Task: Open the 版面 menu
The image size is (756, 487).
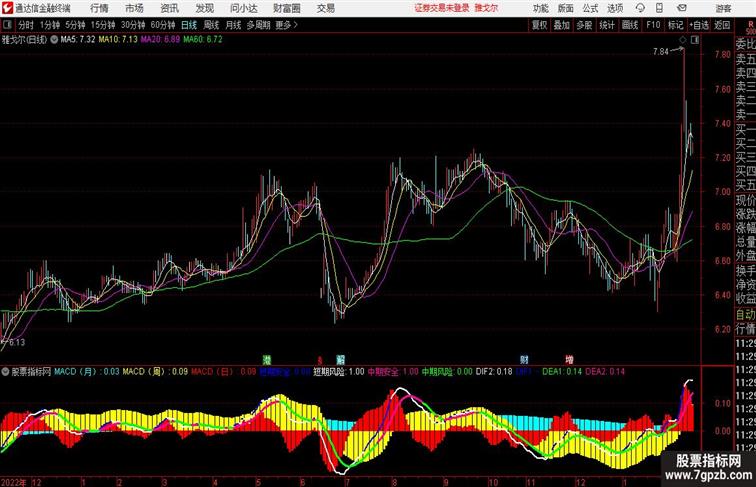Action: (x=566, y=8)
